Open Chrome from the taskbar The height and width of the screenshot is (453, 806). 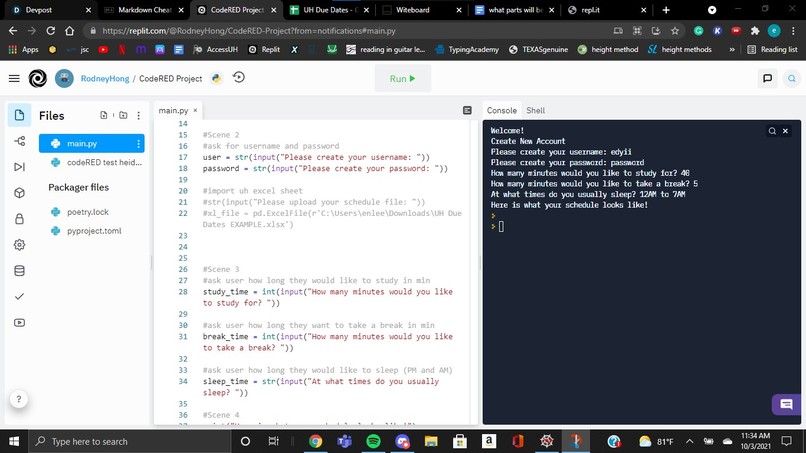coord(316,441)
